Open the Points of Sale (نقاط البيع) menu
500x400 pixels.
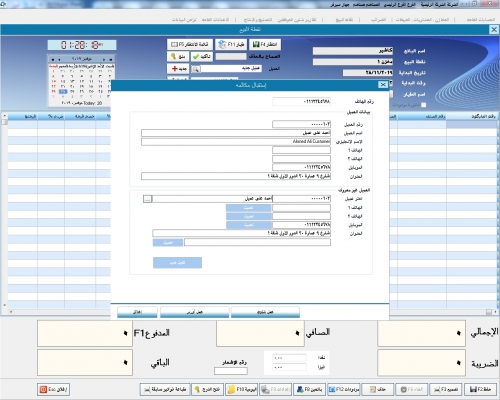tap(344, 20)
